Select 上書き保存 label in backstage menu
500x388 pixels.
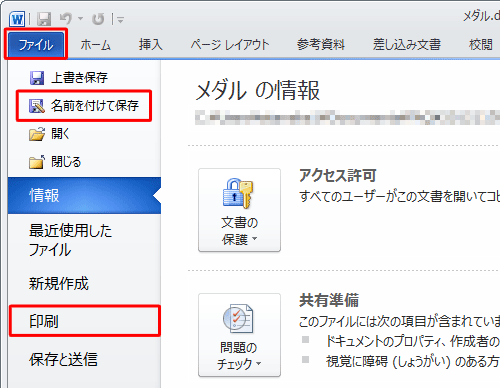(79, 78)
